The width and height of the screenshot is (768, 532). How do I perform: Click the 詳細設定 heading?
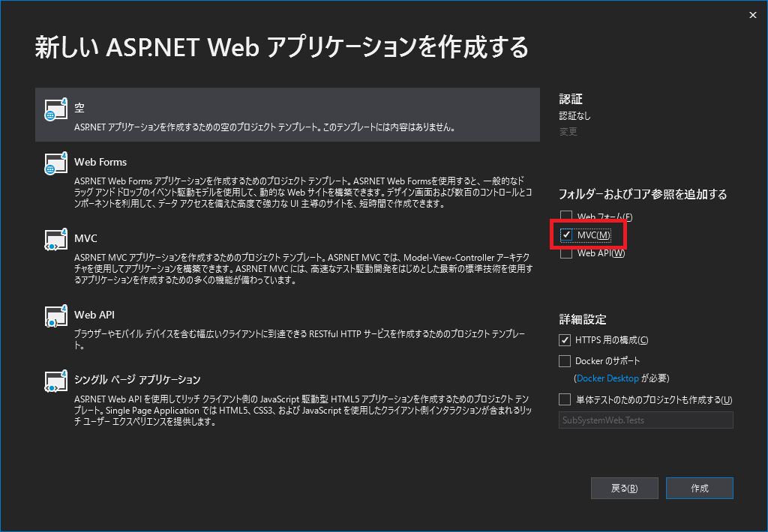[583, 320]
